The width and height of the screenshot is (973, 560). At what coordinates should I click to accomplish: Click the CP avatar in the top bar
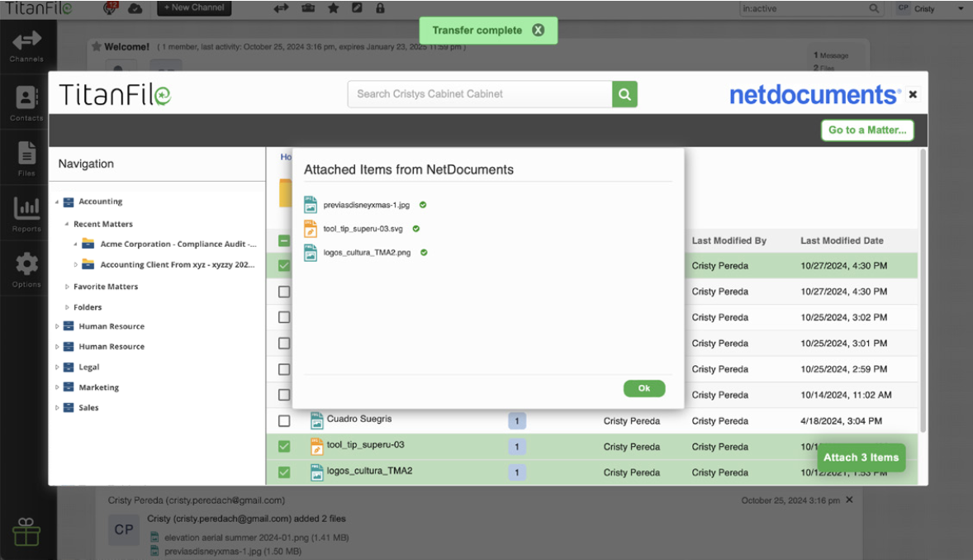pos(903,8)
